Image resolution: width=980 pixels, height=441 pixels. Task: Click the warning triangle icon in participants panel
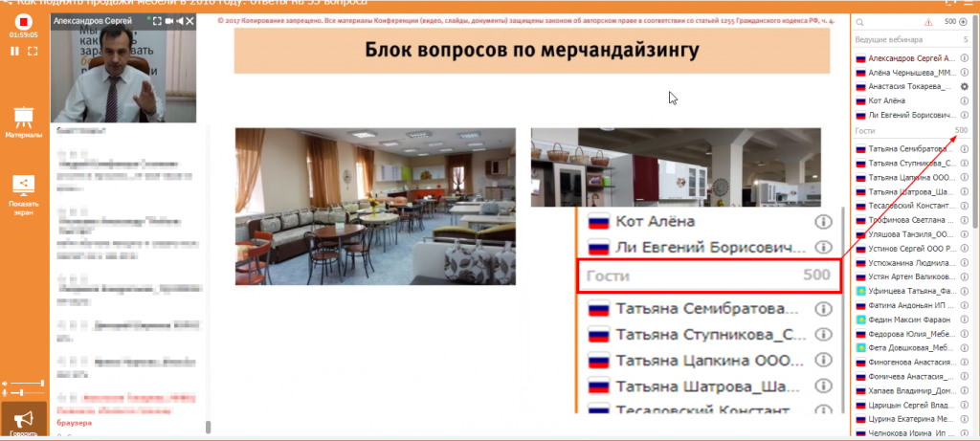[928, 22]
